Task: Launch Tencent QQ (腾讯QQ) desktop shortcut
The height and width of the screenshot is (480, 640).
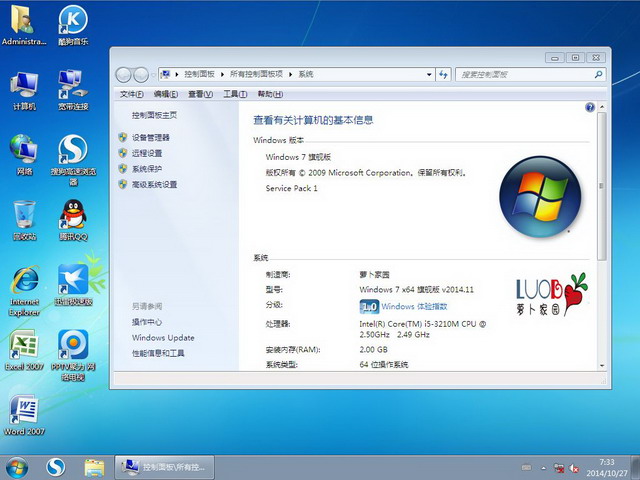Action: point(73,220)
